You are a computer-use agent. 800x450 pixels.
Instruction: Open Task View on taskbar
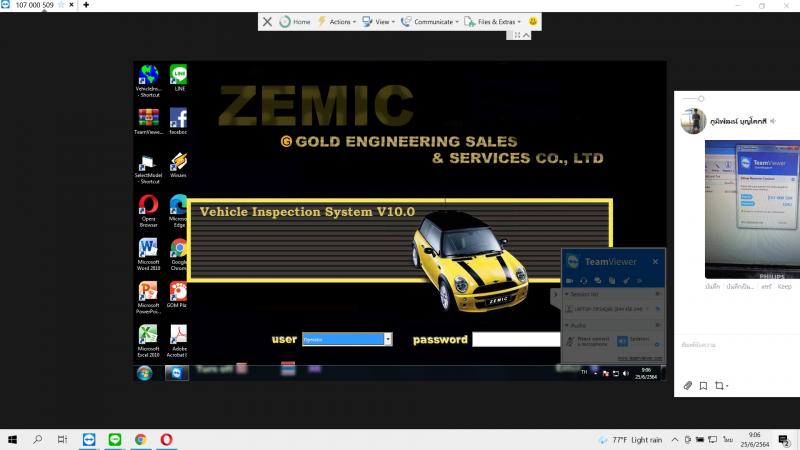coord(62,439)
